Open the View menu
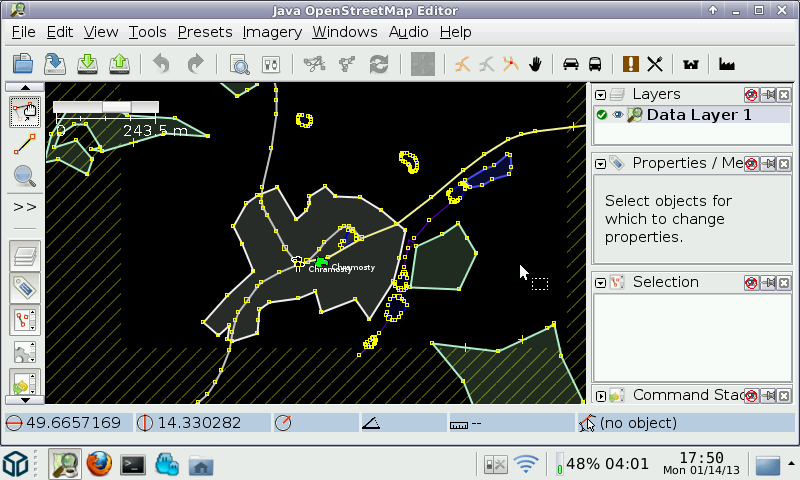 point(101,32)
